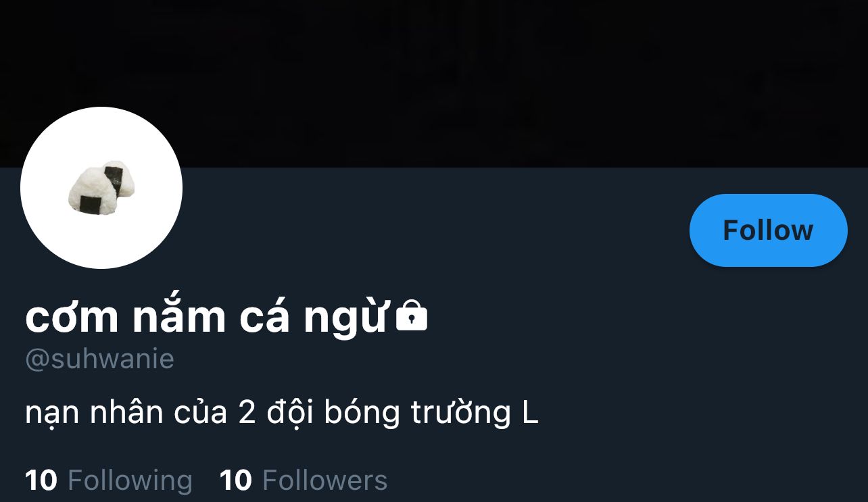The width and height of the screenshot is (868, 502).
Task: Click the @suhwanie handle
Action: point(99,359)
